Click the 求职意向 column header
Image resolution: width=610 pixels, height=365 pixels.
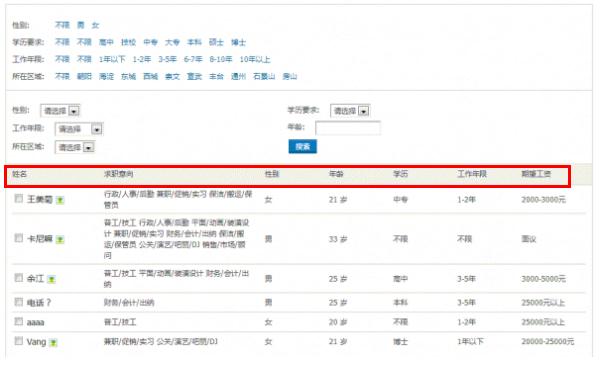click(119, 174)
